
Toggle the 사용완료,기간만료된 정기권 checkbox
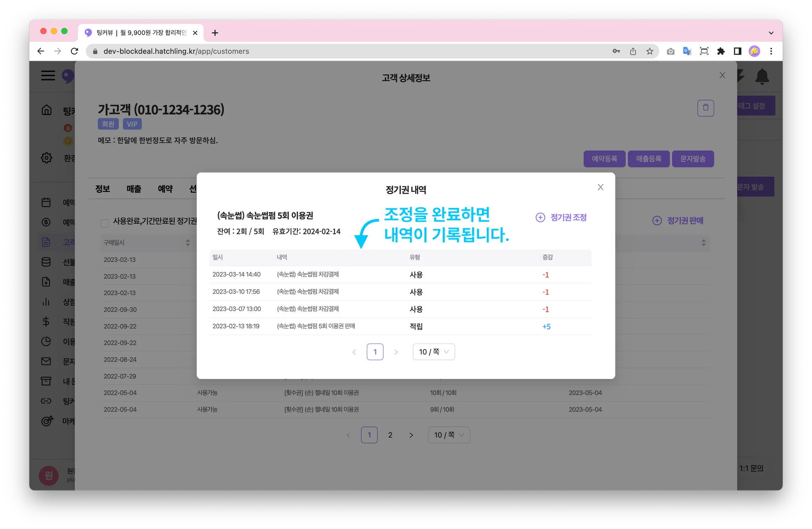(105, 223)
